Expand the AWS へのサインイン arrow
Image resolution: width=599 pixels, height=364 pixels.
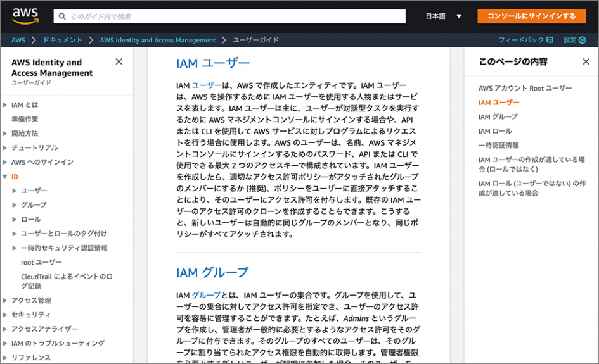click(x=5, y=162)
